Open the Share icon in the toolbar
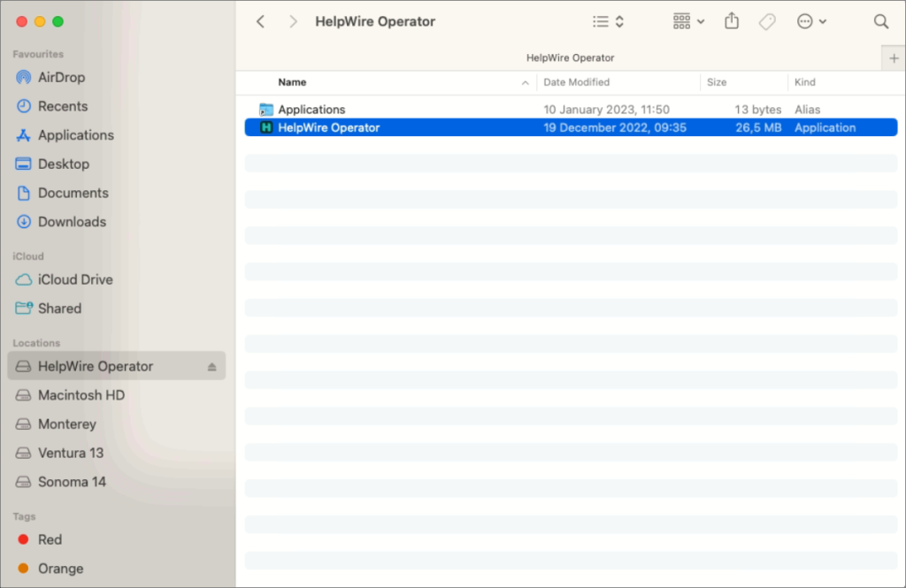This screenshot has width=906, height=588. coord(731,20)
